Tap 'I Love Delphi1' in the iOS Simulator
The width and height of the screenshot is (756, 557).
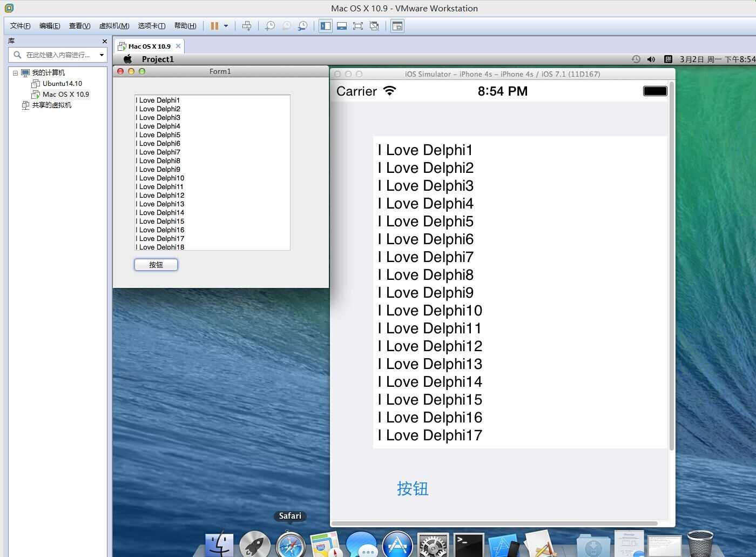tap(425, 150)
